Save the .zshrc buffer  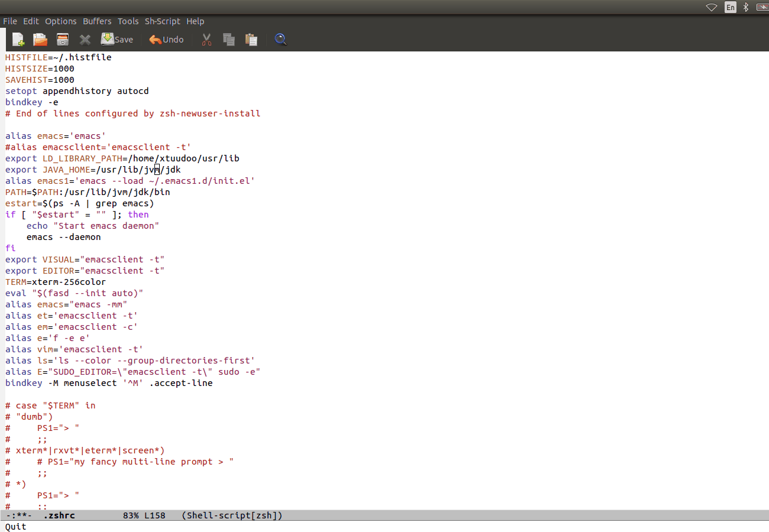tap(117, 40)
